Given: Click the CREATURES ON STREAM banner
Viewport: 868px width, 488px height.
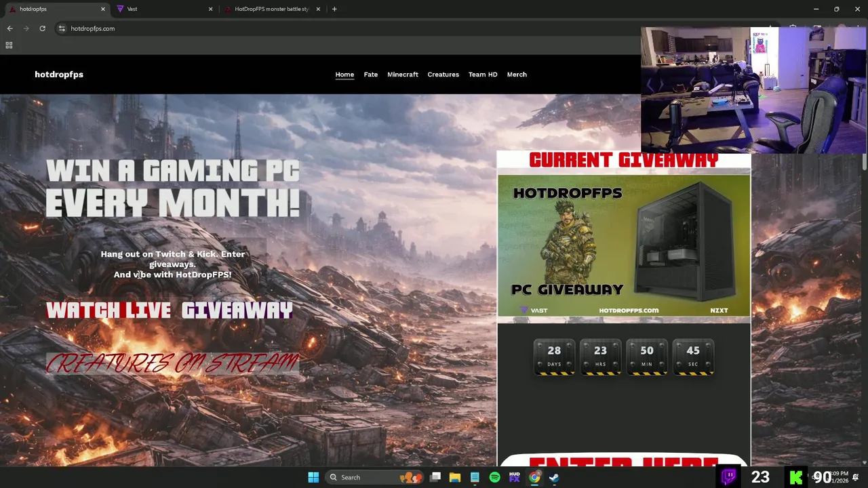Looking at the screenshot, I should (172, 363).
